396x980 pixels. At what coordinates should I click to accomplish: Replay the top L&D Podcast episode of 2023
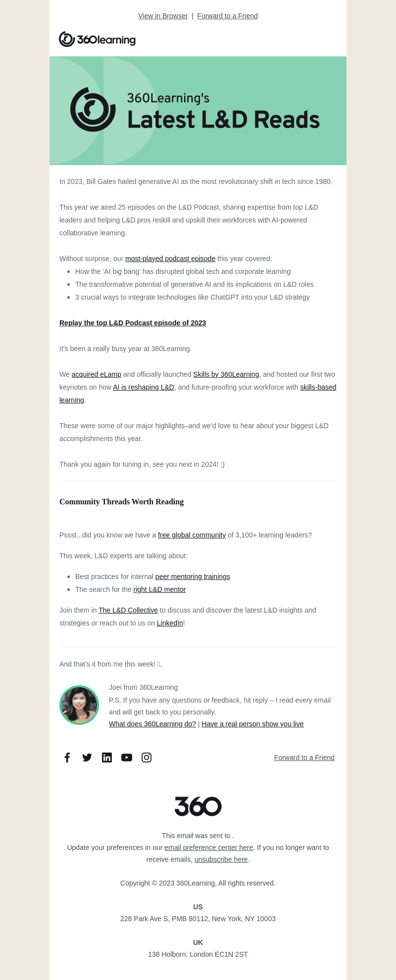point(133,323)
